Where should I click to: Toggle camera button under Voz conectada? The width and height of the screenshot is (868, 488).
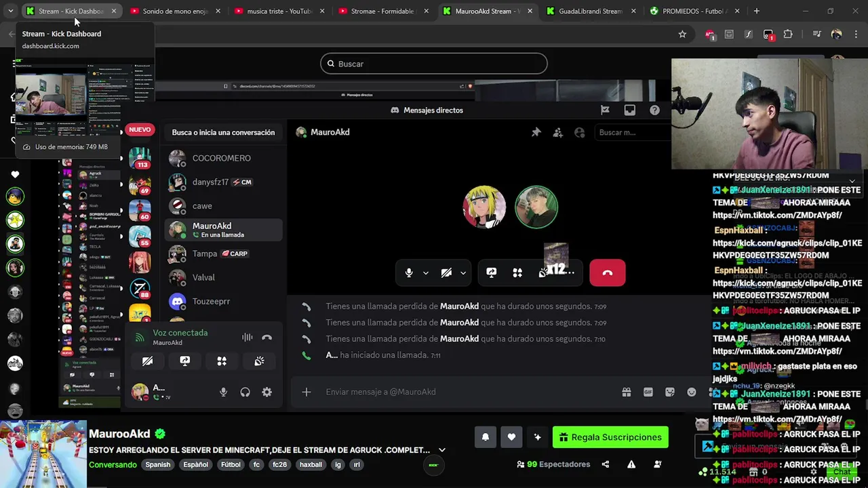point(148,361)
